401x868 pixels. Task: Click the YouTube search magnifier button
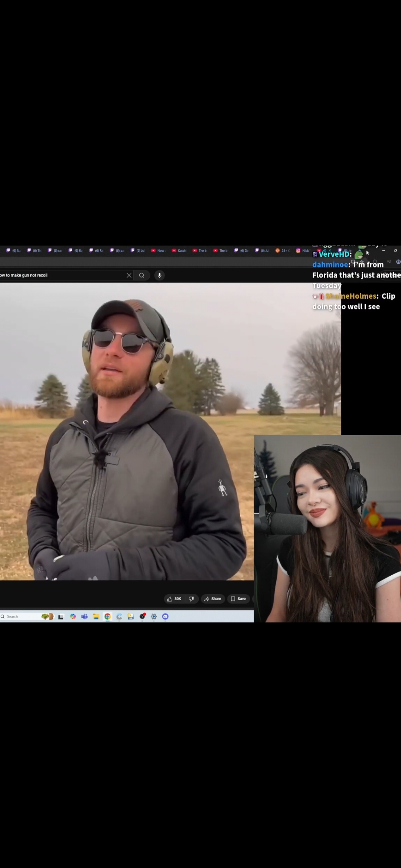coord(141,275)
